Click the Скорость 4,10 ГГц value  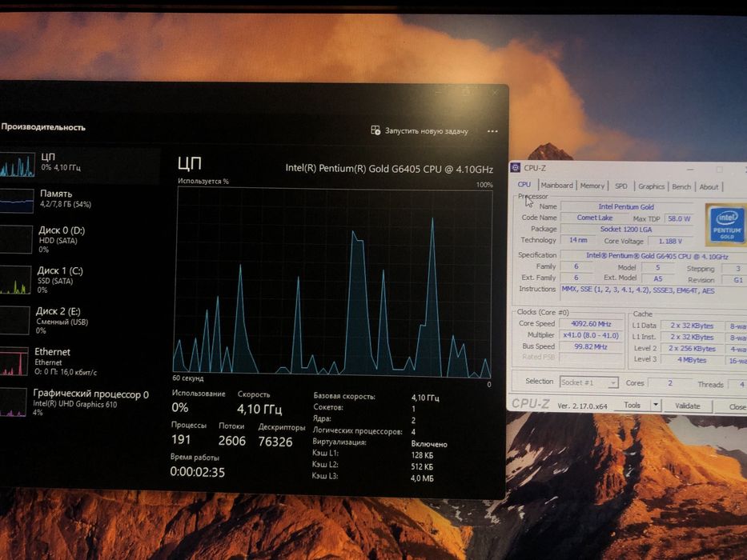point(259,409)
